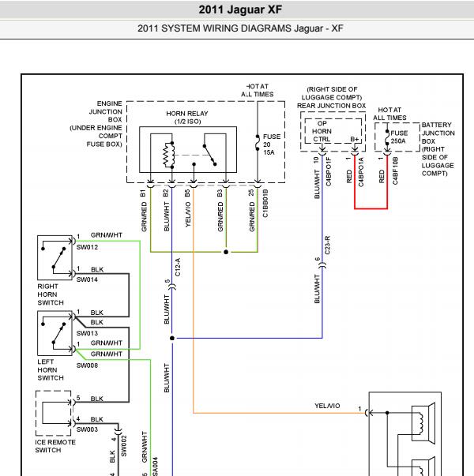474x476 pixels.
Task: Click the 'C4BPO1F' connector label
Action: 329,171
